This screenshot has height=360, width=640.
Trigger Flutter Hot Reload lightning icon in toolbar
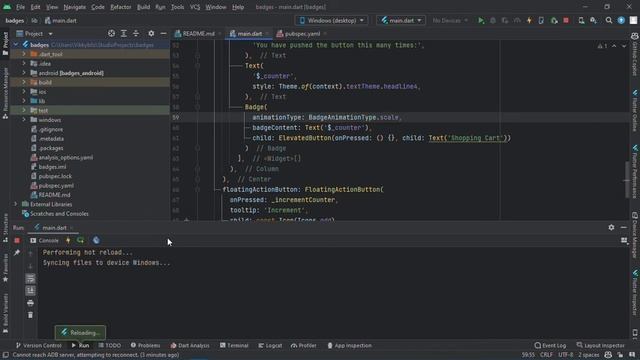pyautogui.click(x=529, y=20)
